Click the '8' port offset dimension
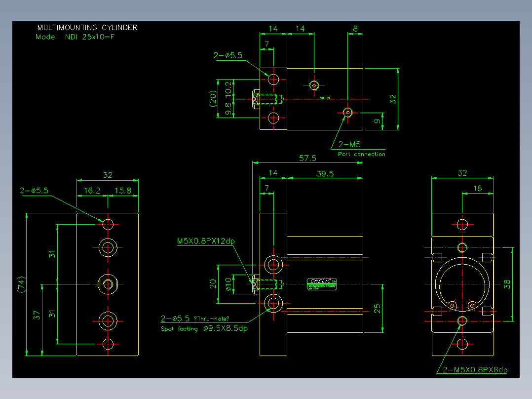The image size is (532, 399). (x=355, y=29)
